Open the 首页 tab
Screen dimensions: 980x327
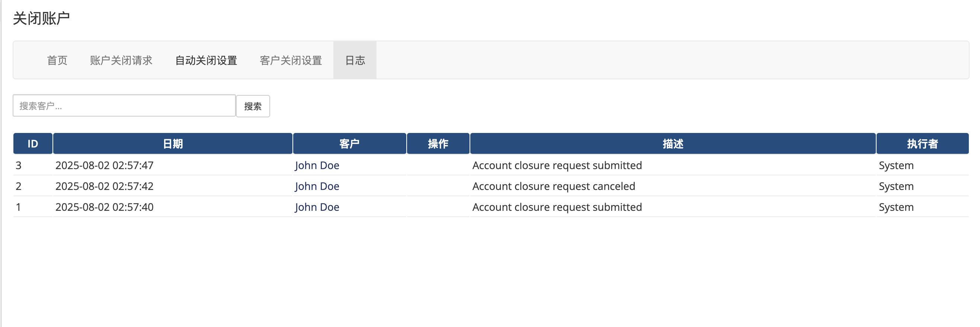click(x=57, y=60)
